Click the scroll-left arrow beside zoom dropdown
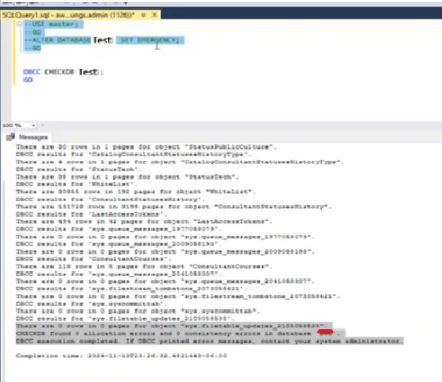The image size is (442, 382). click(x=42, y=125)
